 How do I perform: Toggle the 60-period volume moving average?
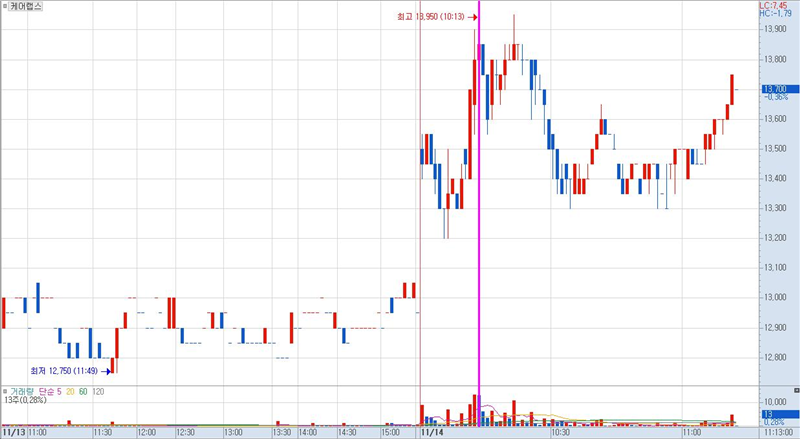point(83,391)
